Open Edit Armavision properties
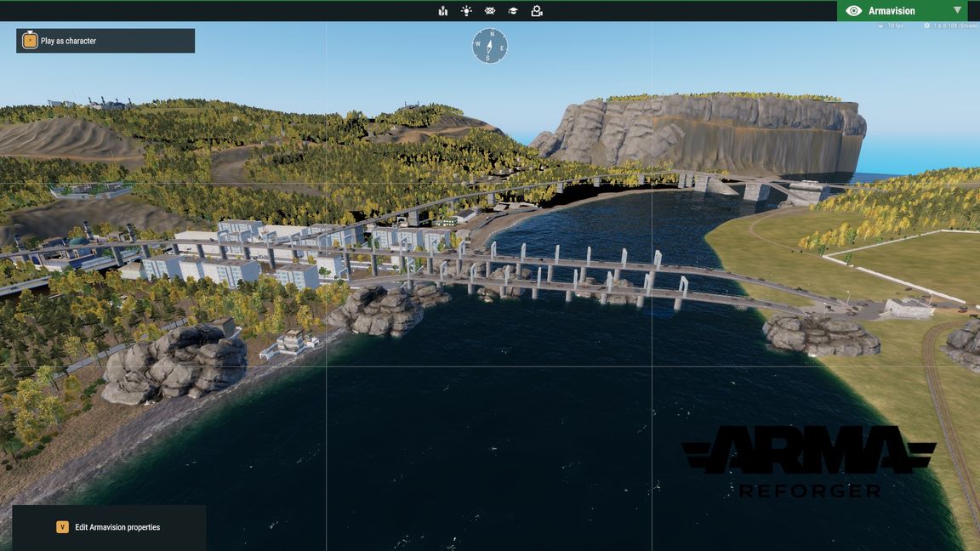The height and width of the screenshot is (551, 980). (117, 527)
